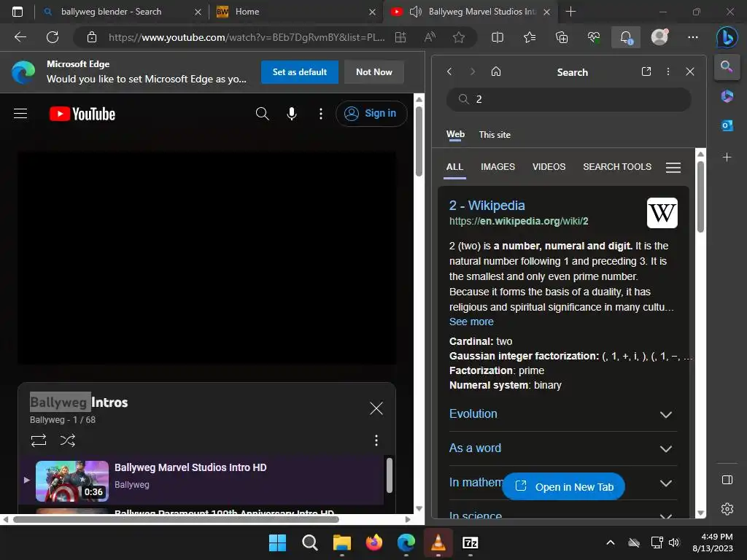This screenshot has height=560, width=747.
Task: Click the playlist vertical scrollbar
Action: pyautogui.click(x=390, y=475)
